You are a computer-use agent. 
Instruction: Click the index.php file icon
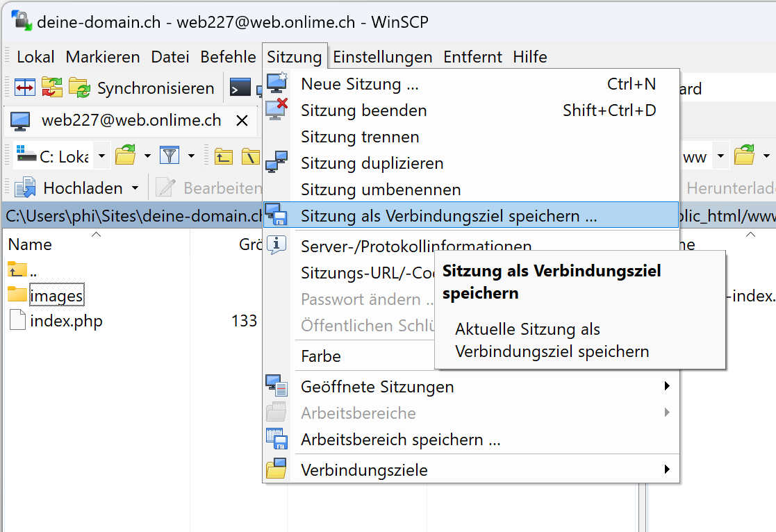(18, 319)
